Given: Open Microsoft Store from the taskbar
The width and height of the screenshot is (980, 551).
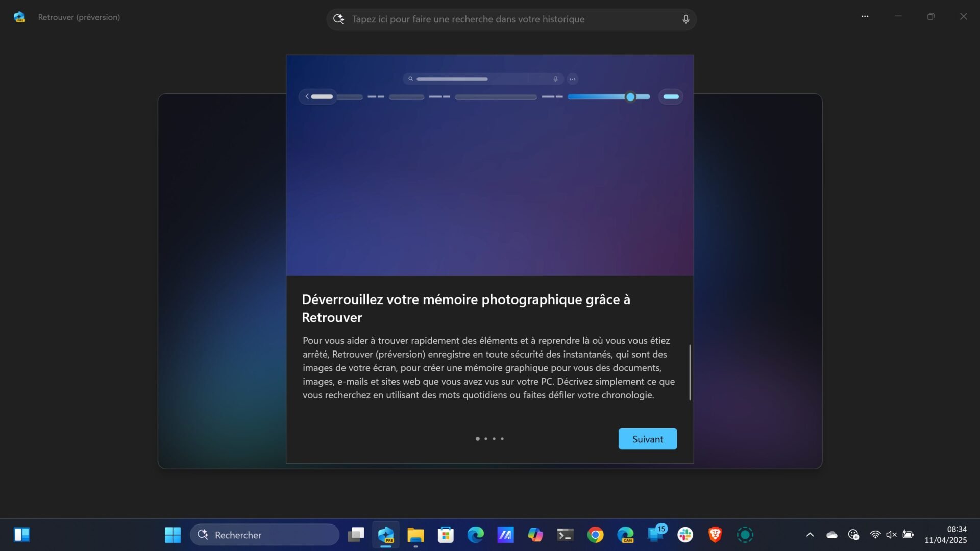Looking at the screenshot, I should pyautogui.click(x=446, y=535).
